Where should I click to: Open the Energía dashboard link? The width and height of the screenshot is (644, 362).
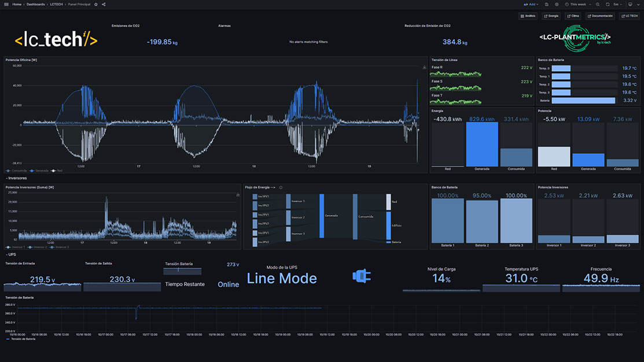click(551, 16)
